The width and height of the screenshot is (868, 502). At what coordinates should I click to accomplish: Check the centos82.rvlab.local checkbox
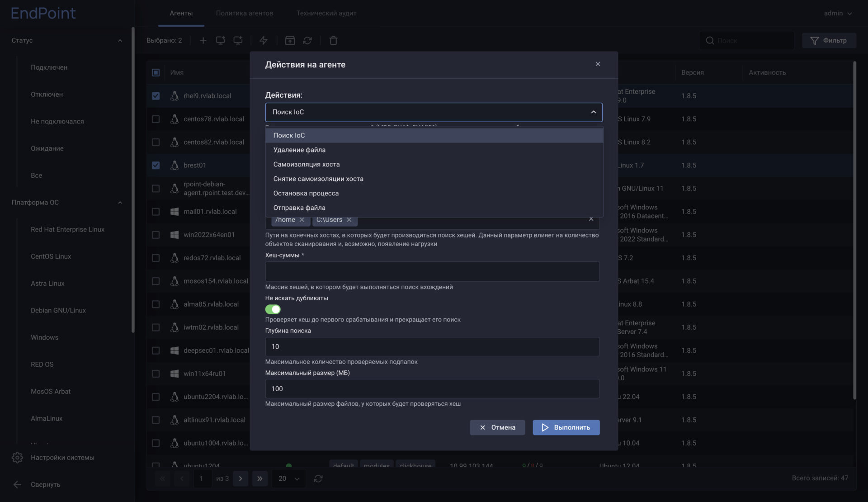(156, 142)
